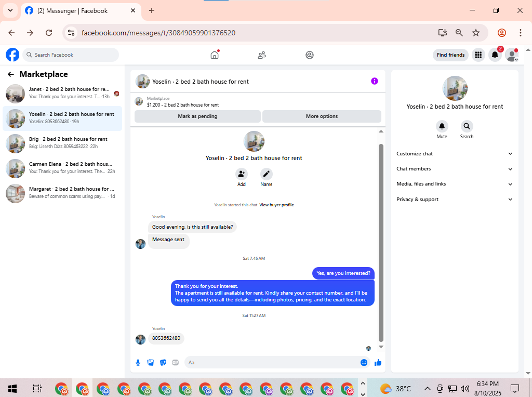Screen dimensions: 532x397
Task: Click the Chrome address bar URL
Action: click(158, 33)
